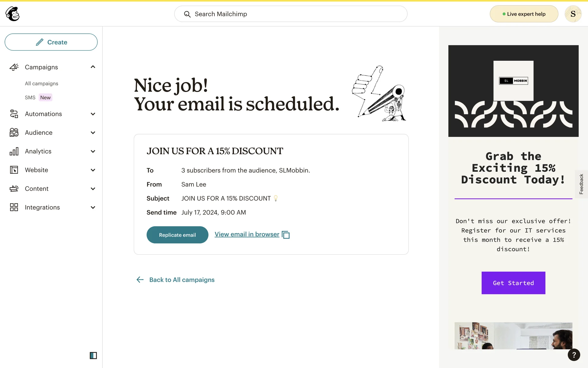Click the Analytics bar chart icon

point(14,151)
